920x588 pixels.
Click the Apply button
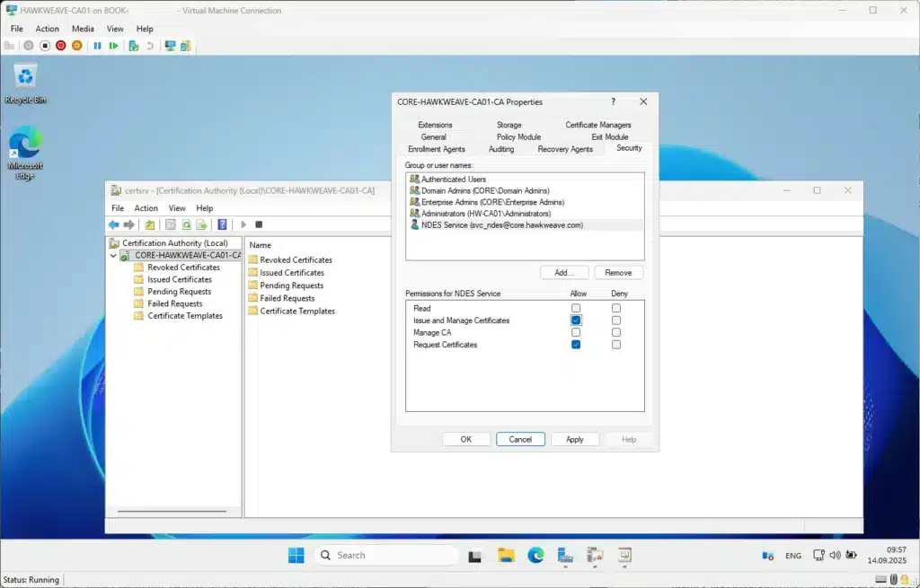(575, 439)
